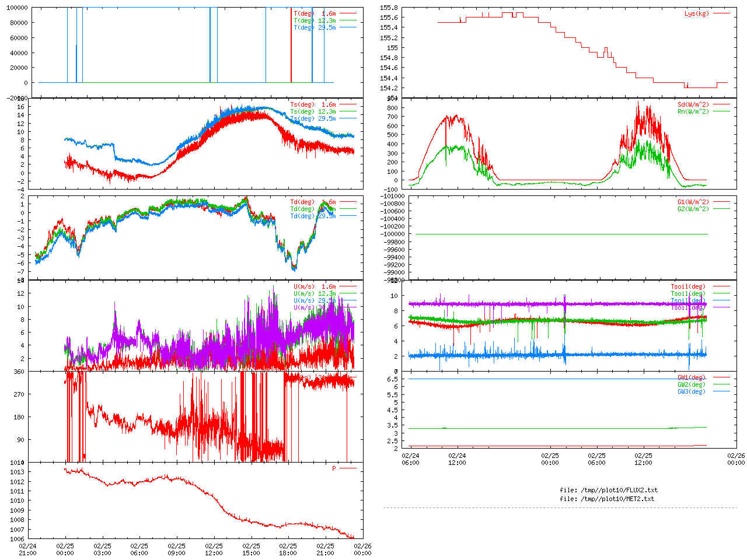747x560 pixels.
Task: Click the red line sample beside Lys(kg)
Action: (x=721, y=13)
